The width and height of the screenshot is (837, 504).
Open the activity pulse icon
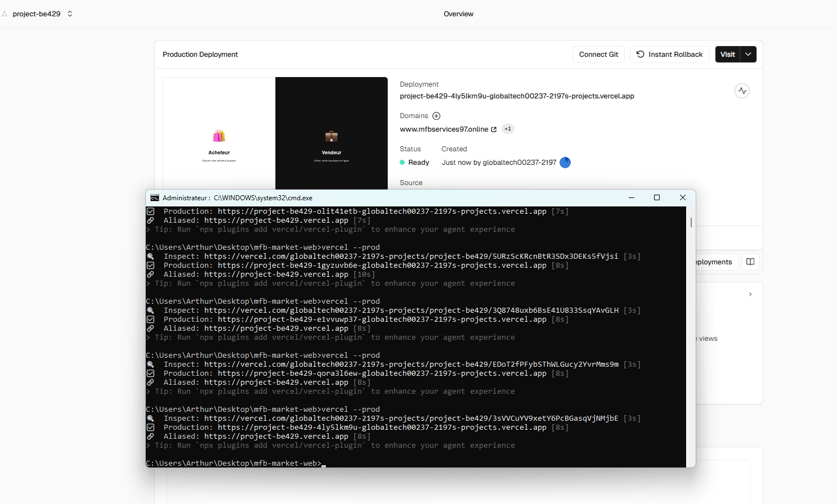tap(742, 91)
